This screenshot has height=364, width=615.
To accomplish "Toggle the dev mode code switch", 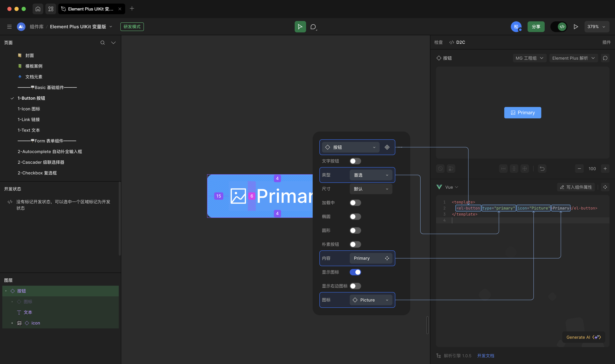I will coord(559,27).
